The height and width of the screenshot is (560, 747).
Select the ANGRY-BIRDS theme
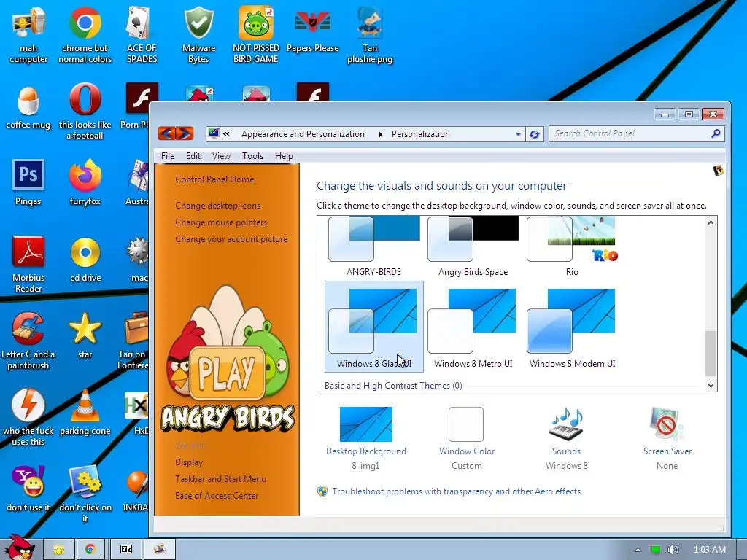374,246
